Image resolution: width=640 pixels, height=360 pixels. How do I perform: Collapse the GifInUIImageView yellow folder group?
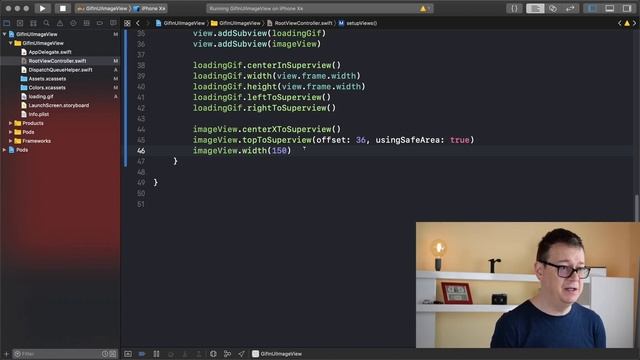click(11, 43)
